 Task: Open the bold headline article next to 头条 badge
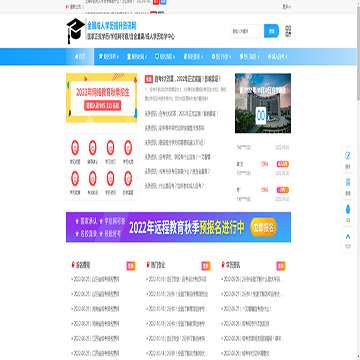pos(188,79)
